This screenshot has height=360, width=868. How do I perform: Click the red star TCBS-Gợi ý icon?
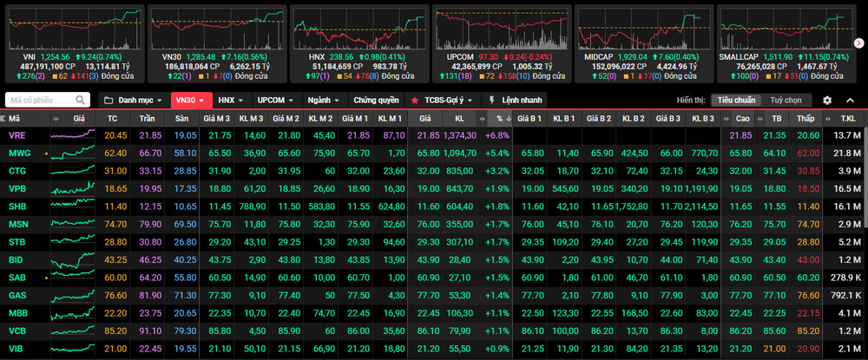pos(415,100)
